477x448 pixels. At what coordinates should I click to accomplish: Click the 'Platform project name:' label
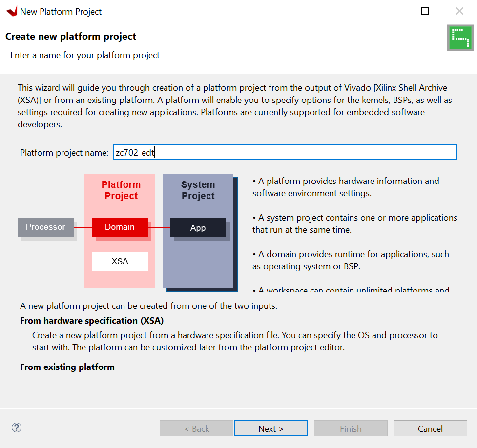tap(64, 153)
